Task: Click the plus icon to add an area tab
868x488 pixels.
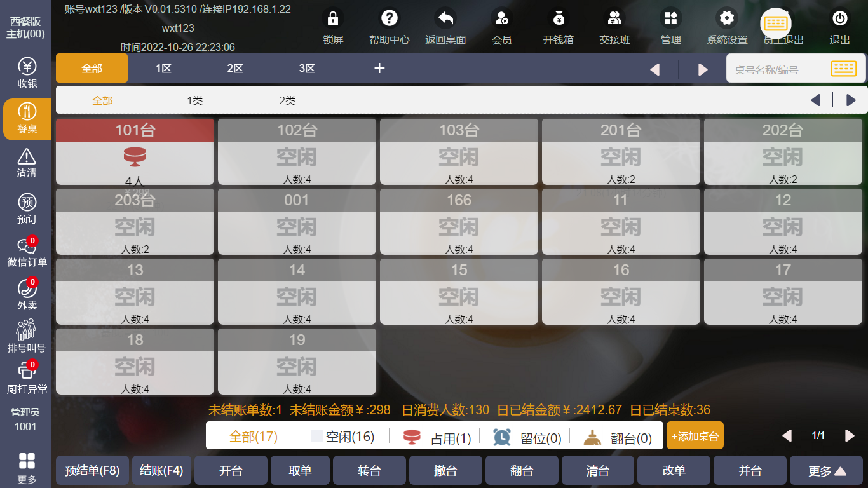Action: coord(379,68)
